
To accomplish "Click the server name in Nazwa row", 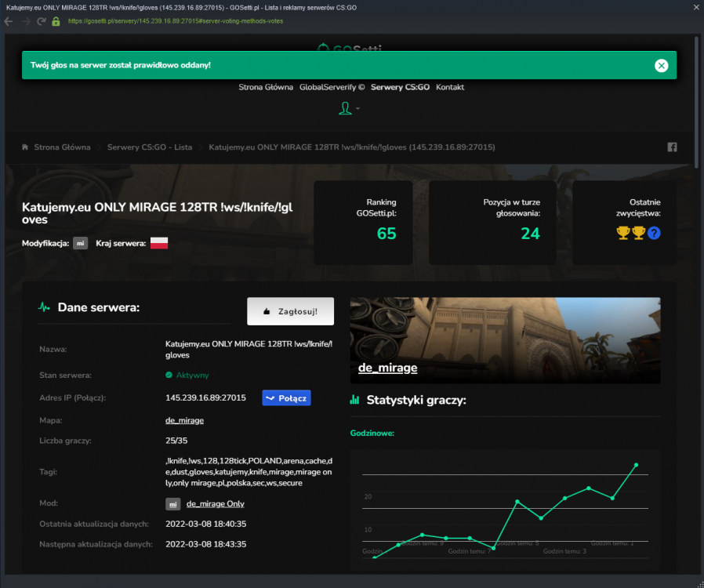I will coord(249,349).
